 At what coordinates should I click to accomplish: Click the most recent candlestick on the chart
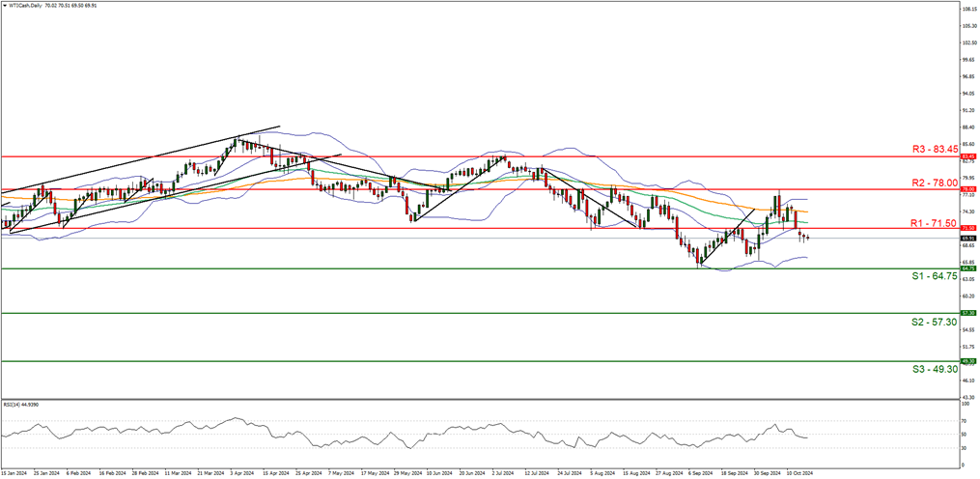pos(806,238)
